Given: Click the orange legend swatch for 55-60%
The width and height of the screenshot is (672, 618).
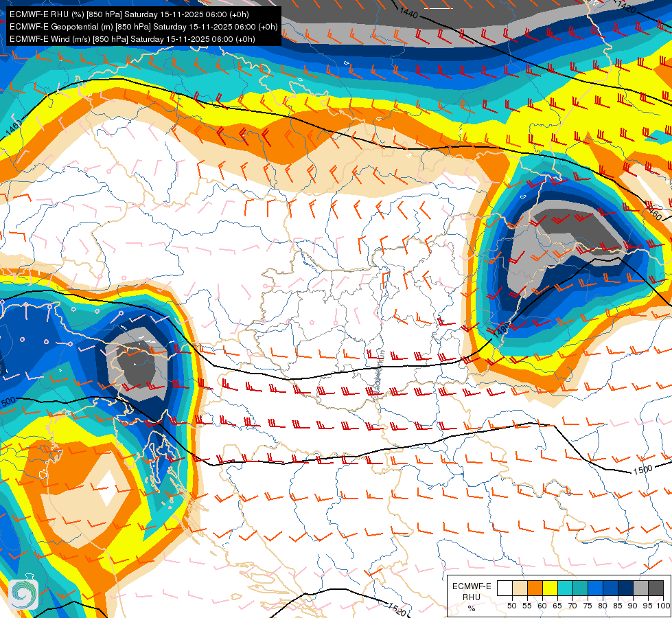Looking at the screenshot, I should pyautogui.click(x=535, y=588).
